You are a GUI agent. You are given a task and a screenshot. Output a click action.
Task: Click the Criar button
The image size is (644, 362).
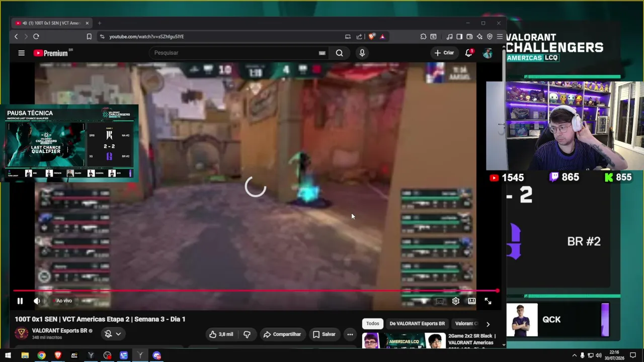[444, 53]
